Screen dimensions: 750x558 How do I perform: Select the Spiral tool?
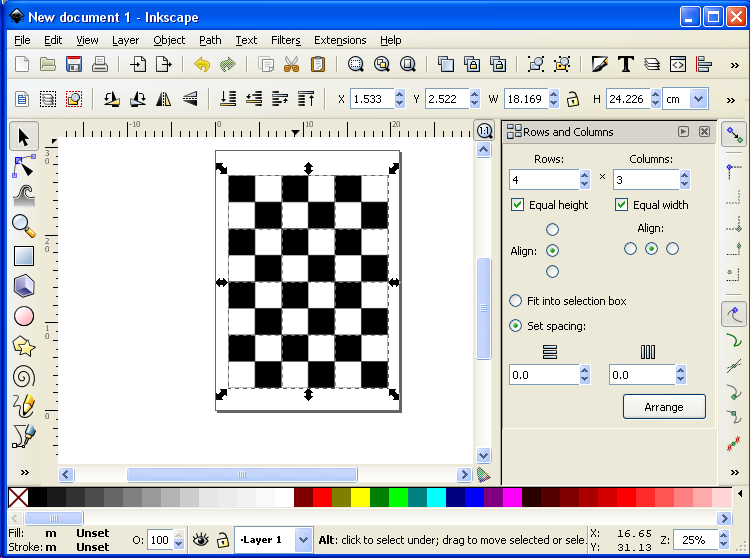pos(23,376)
